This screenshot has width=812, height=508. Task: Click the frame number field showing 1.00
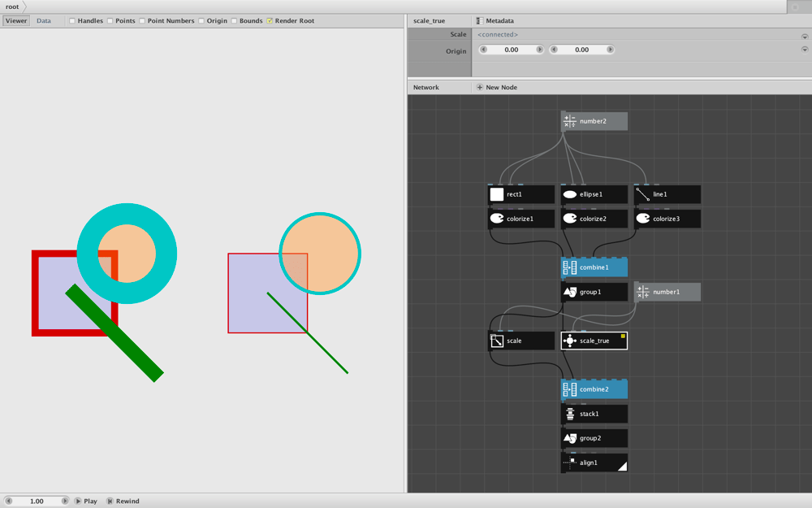[37, 501]
